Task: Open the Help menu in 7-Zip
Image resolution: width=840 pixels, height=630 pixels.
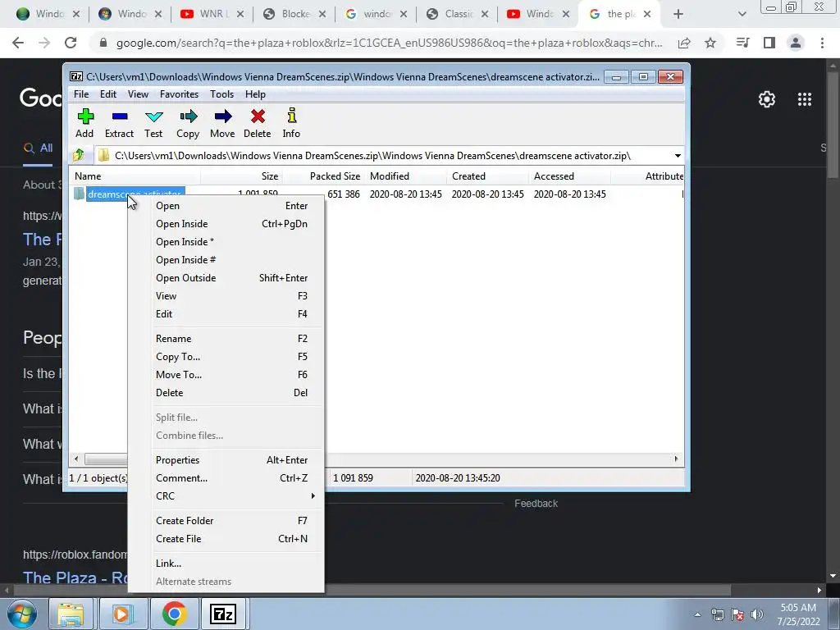Action: coord(256,94)
